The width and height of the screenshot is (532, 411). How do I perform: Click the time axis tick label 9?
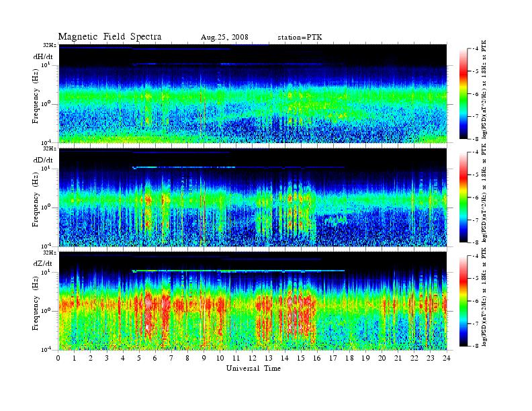pyautogui.click(x=204, y=358)
